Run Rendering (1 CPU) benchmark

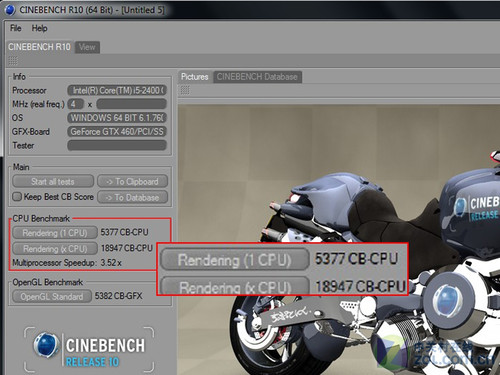[x=55, y=233]
